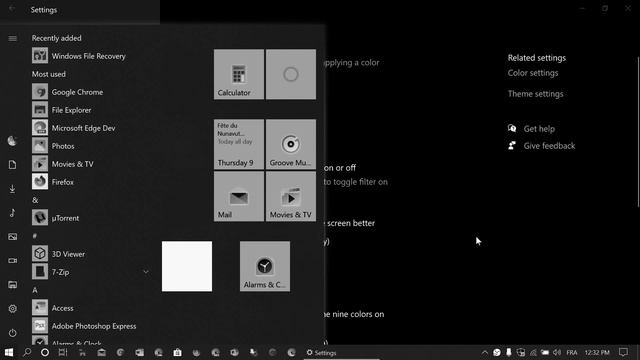Open the loading tile next to Calculator

(291, 74)
